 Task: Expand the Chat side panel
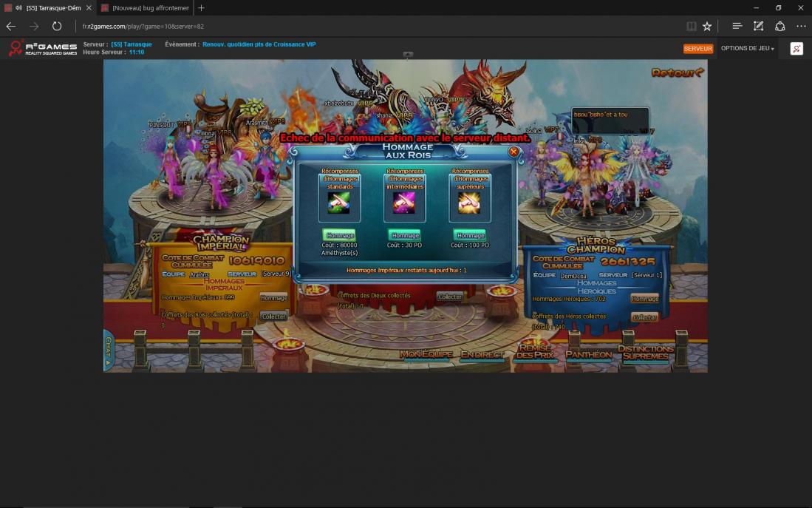[x=108, y=351]
